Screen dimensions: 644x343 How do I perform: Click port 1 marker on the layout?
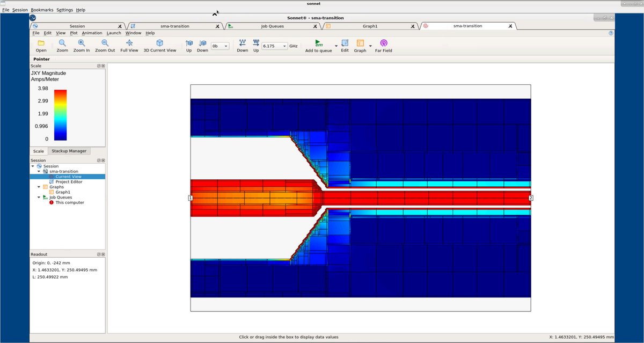pos(191,198)
